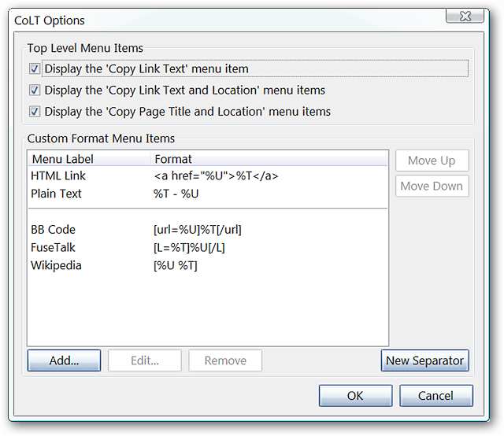This screenshot has width=504, height=436.
Task: Click the Add... button
Action: [64, 360]
